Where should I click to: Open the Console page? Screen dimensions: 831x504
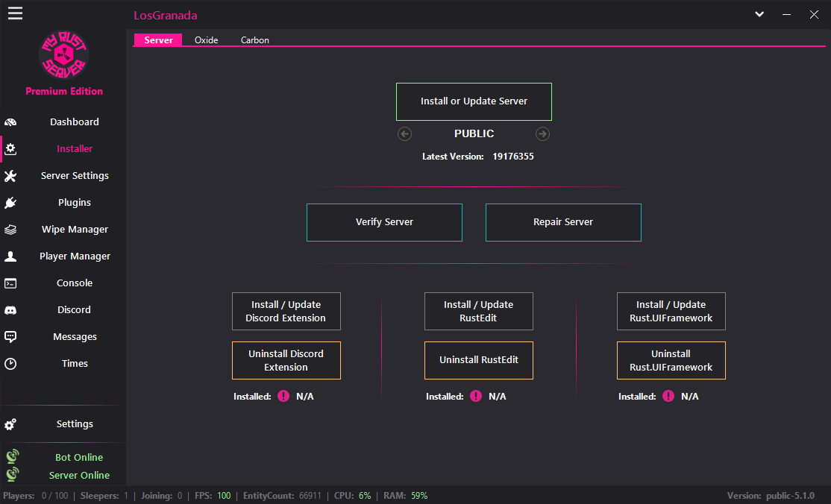tap(74, 283)
